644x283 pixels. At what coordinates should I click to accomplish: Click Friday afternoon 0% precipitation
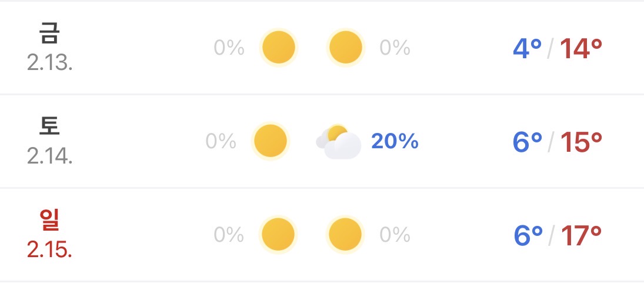[395, 48]
